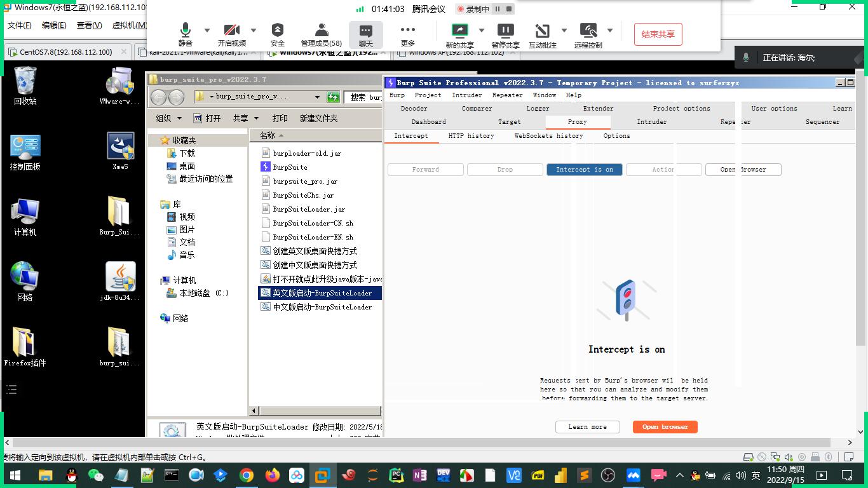Viewport: 868px width, 488px height.
Task: Expand the arrow next to 静音
Action: pos(207,30)
